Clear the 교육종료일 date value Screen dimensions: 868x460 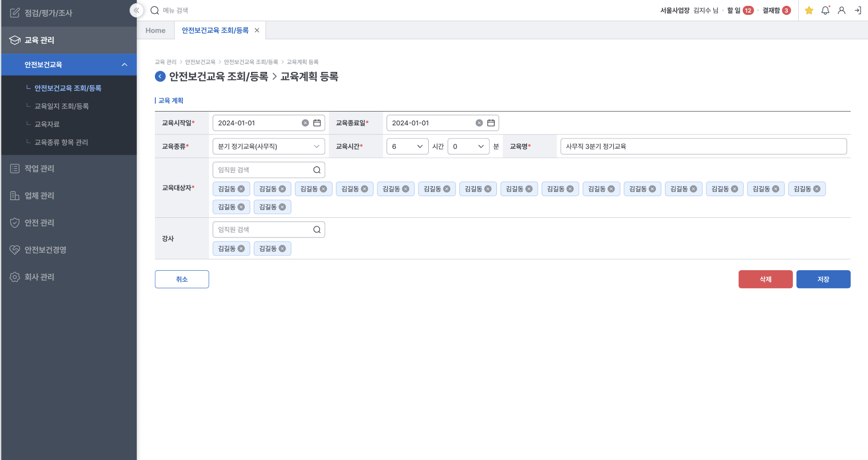(479, 123)
